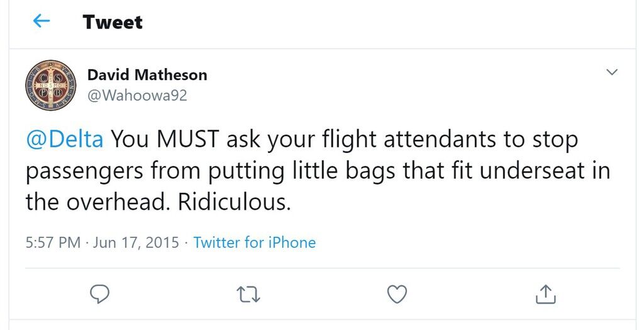
Task: Click the Jun 17, 2015 date
Action: 136,242
